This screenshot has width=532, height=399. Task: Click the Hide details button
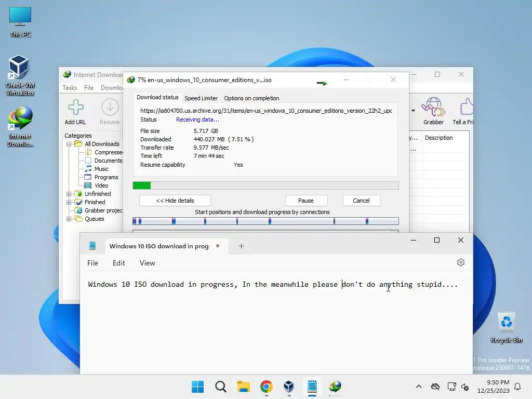click(175, 201)
